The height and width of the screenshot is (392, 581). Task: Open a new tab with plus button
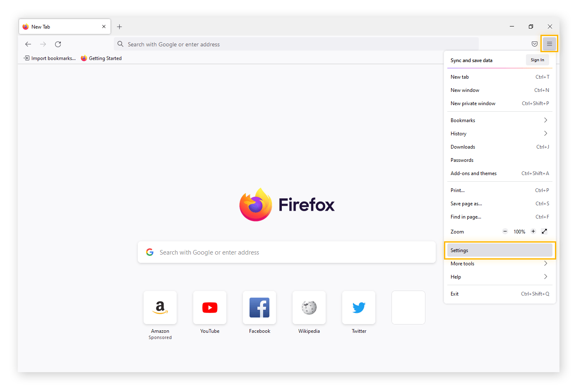point(119,27)
